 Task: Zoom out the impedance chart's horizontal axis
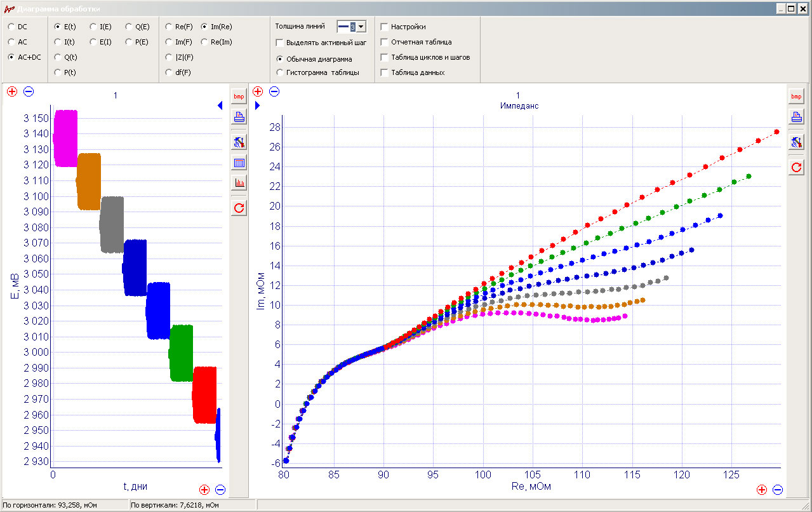point(778,490)
